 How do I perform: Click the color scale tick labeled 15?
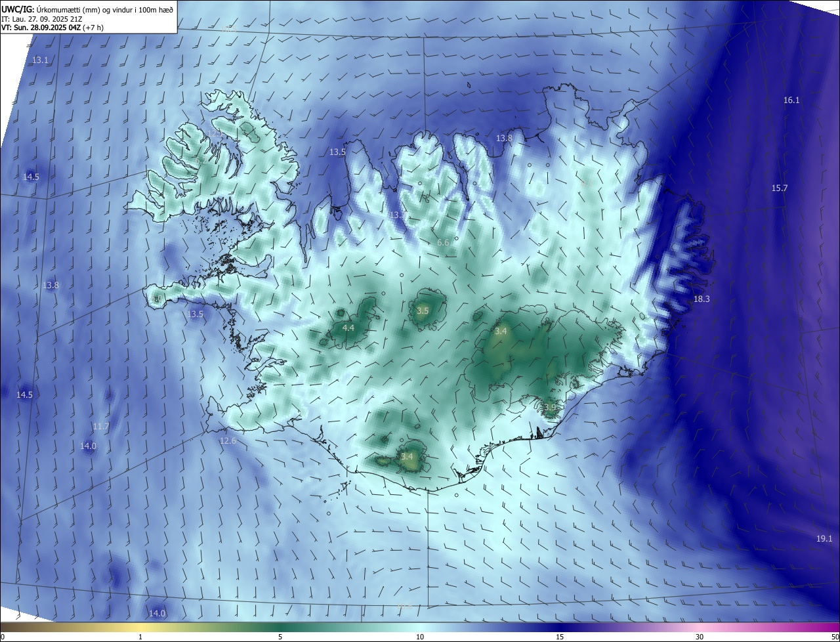560,637
